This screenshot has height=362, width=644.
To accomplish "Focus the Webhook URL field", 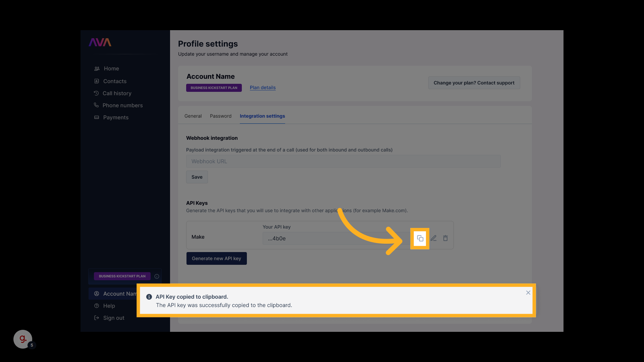I will tap(343, 161).
